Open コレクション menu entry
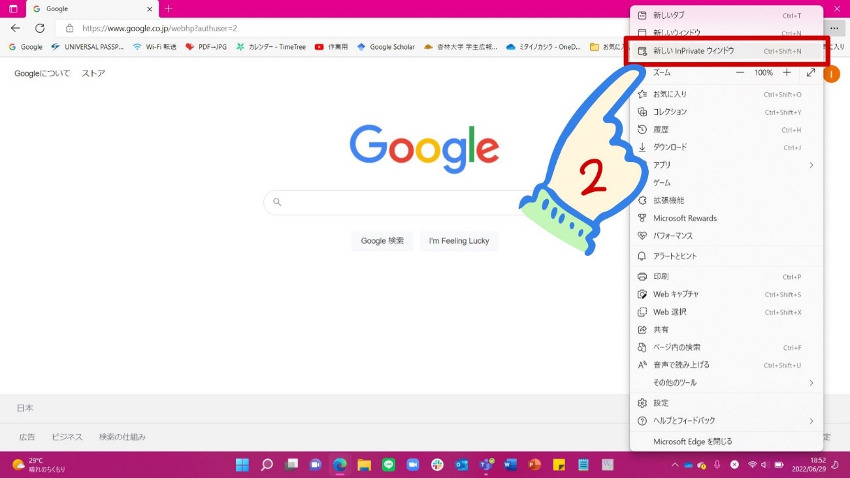This screenshot has width=850, height=478. pos(726,112)
